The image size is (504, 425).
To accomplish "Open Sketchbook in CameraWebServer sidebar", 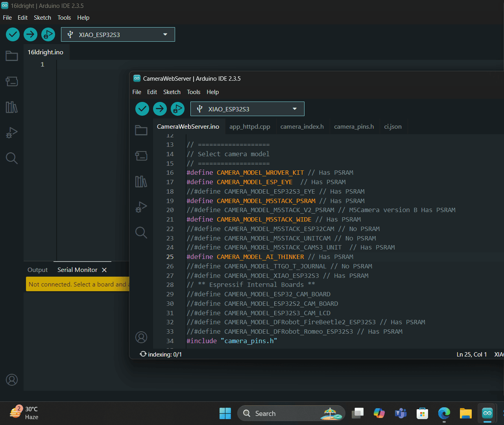I will click(x=141, y=130).
